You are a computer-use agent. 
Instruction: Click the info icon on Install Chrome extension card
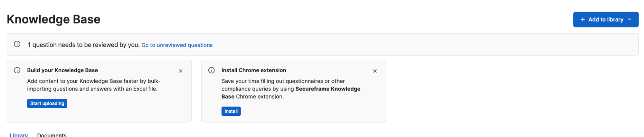(x=212, y=70)
